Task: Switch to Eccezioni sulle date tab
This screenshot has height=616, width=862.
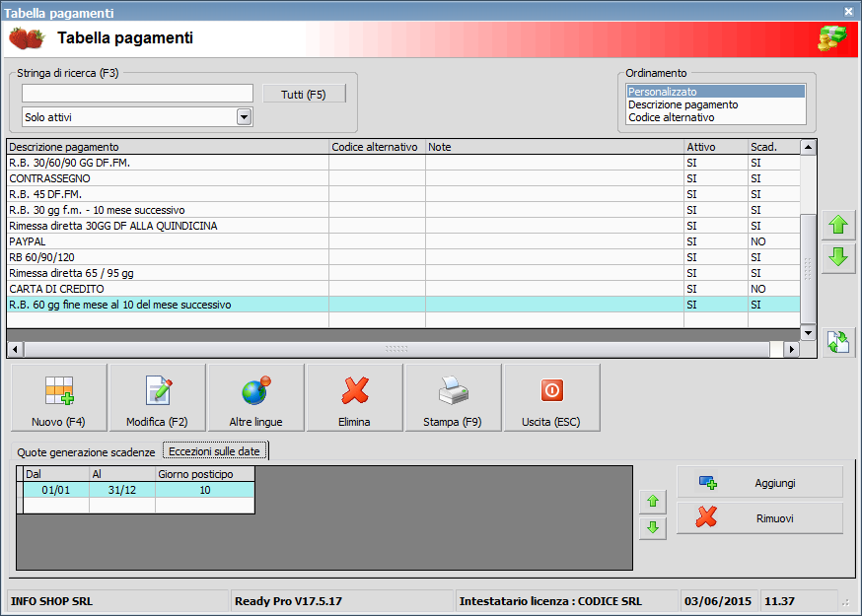Action: 214,451
